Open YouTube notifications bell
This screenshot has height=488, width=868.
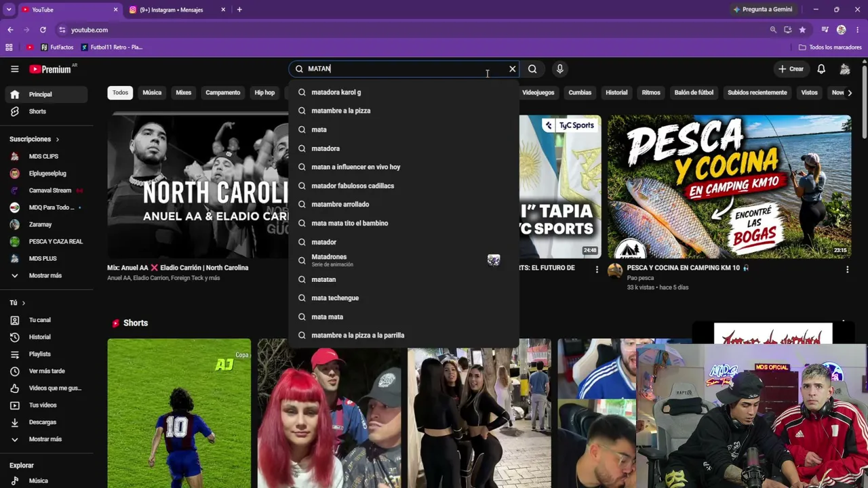[821, 68]
